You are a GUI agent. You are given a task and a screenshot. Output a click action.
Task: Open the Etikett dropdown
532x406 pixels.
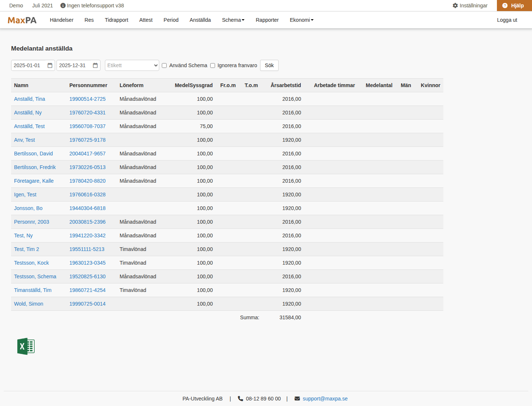132,65
